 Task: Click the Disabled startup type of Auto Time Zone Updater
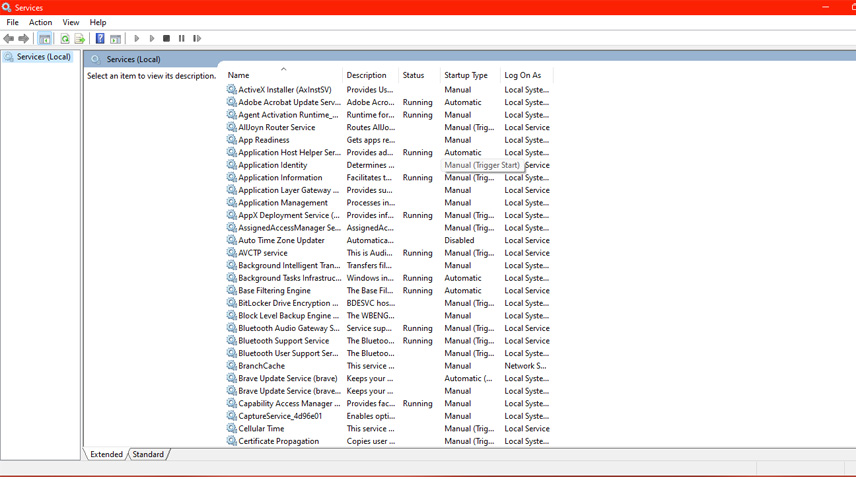pyautogui.click(x=459, y=240)
